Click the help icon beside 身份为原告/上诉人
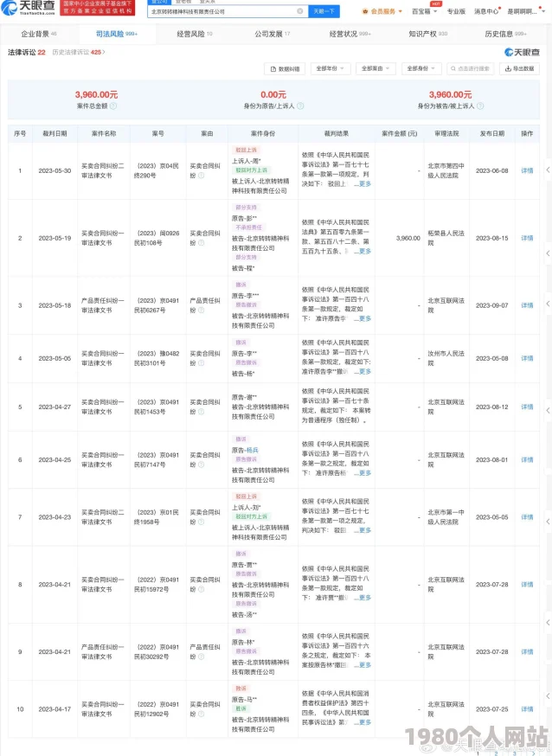Image resolution: width=552 pixels, height=756 pixels. click(x=300, y=106)
